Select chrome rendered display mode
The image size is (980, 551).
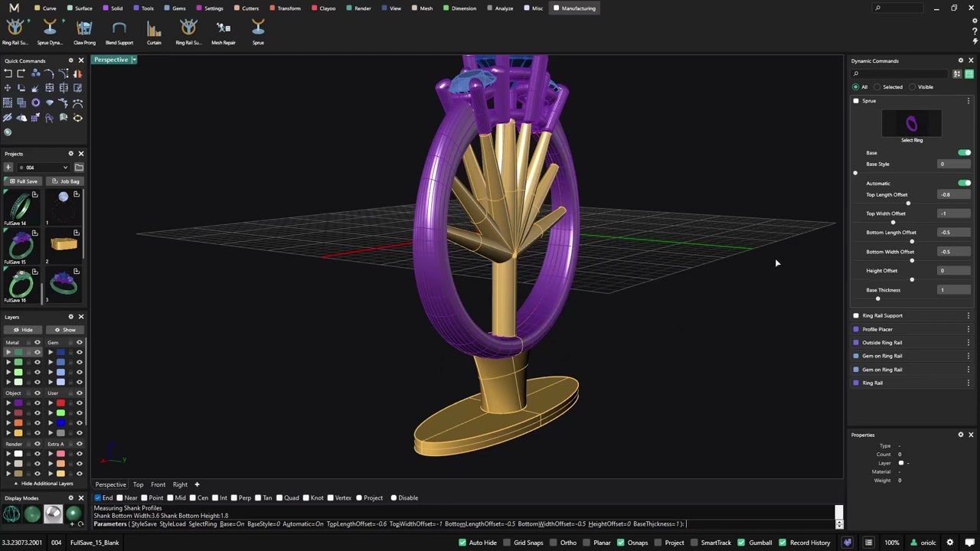53,514
